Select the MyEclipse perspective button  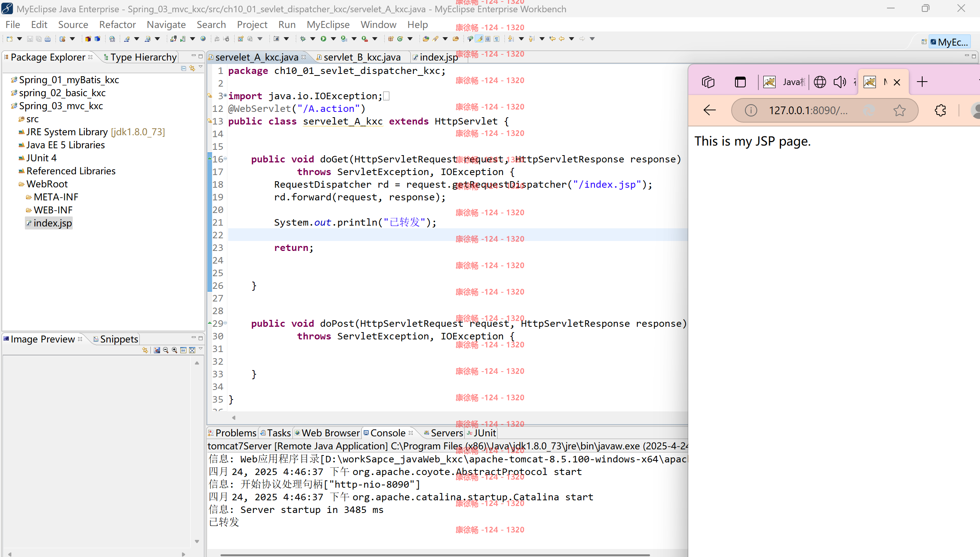point(949,42)
